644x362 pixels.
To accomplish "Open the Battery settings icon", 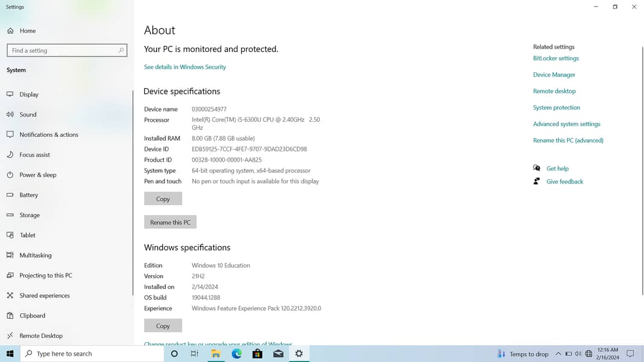I will [x=10, y=195].
